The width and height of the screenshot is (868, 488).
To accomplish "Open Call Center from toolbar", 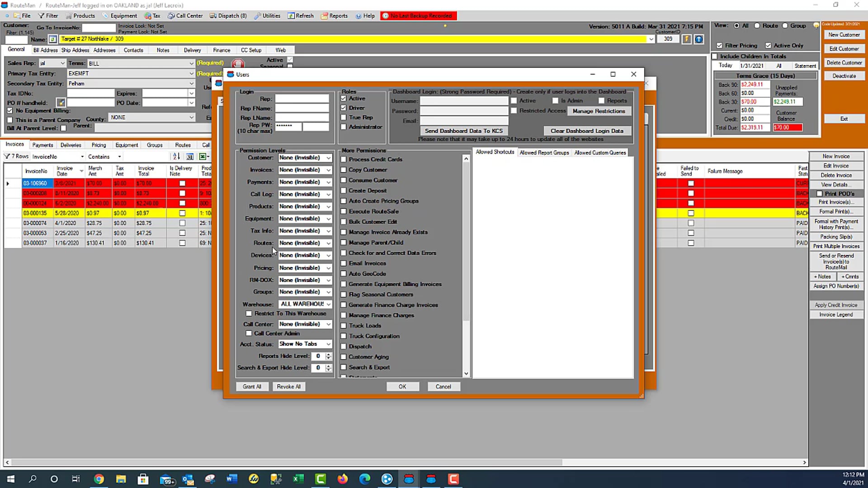I will pyautogui.click(x=185, y=15).
